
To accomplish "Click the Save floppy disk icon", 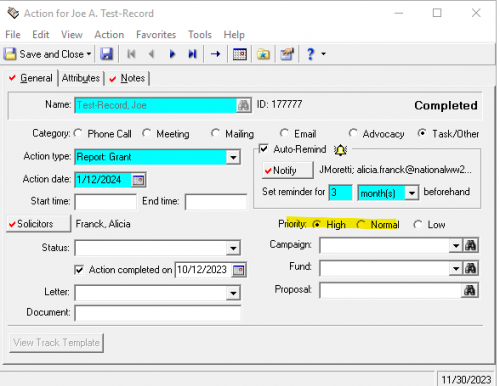I will click(x=106, y=54).
